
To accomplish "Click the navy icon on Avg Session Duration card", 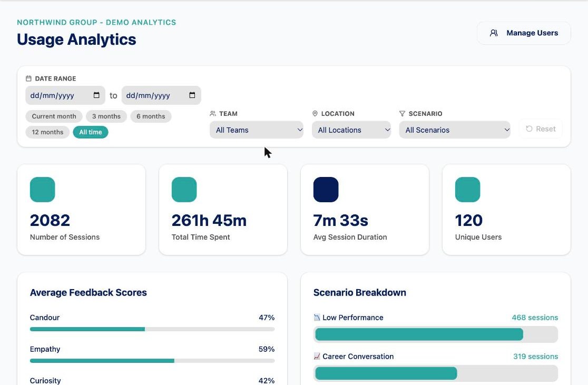I will pos(326,190).
